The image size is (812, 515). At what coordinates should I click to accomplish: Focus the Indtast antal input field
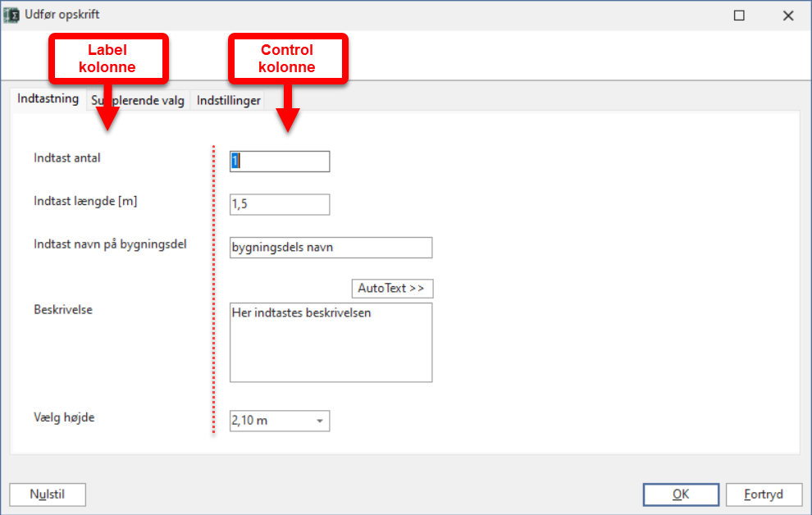pos(280,162)
